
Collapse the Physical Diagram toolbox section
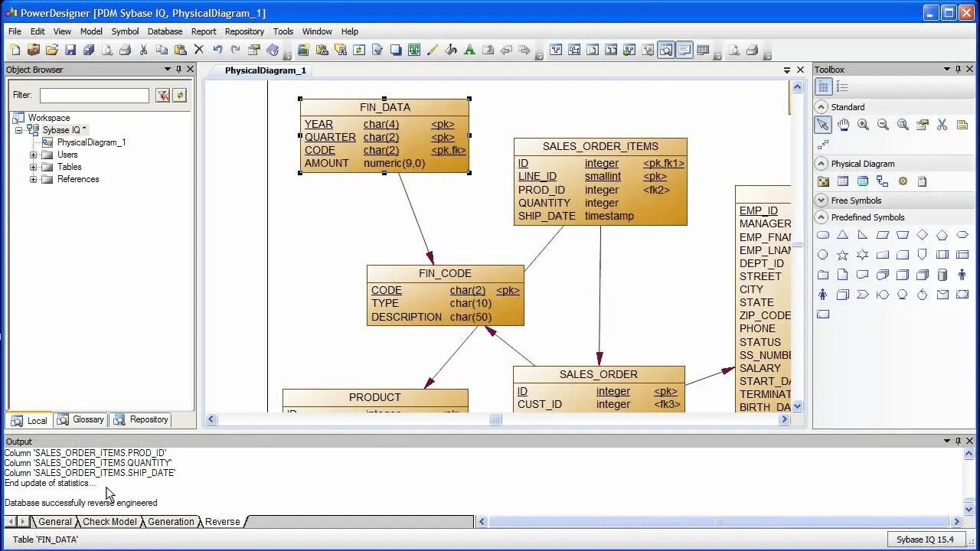coord(822,164)
